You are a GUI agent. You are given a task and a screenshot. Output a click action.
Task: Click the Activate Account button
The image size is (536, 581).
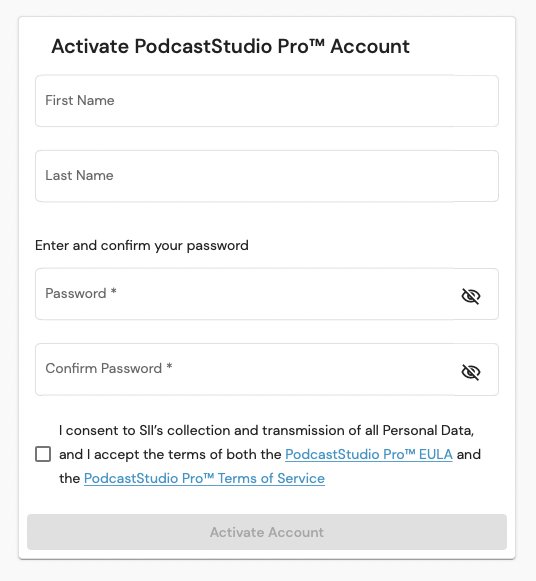pyautogui.click(x=267, y=532)
